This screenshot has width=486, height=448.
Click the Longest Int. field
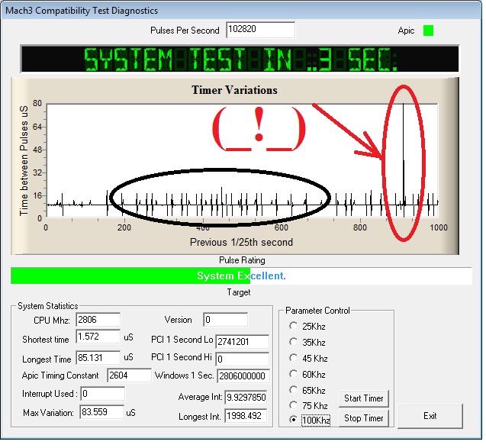point(246,416)
